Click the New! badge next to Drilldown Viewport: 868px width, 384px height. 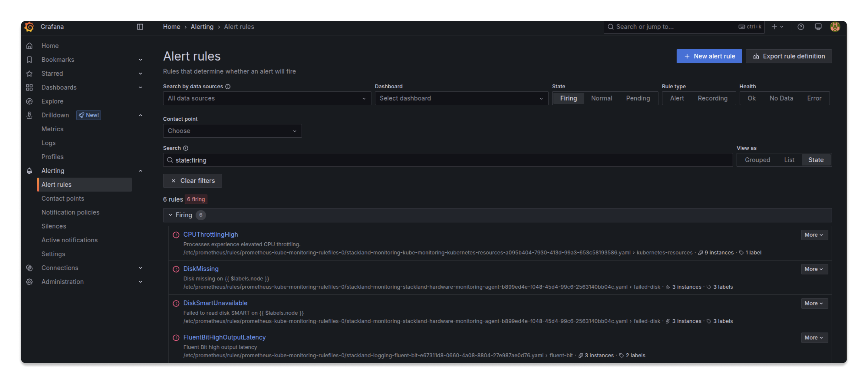coord(89,115)
